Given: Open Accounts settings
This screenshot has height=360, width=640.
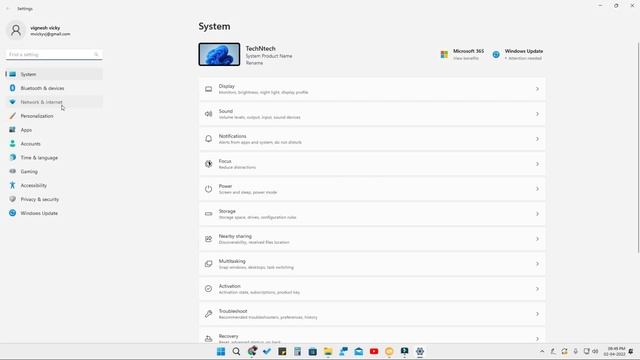Looking at the screenshot, I should pyautogui.click(x=54, y=144).
